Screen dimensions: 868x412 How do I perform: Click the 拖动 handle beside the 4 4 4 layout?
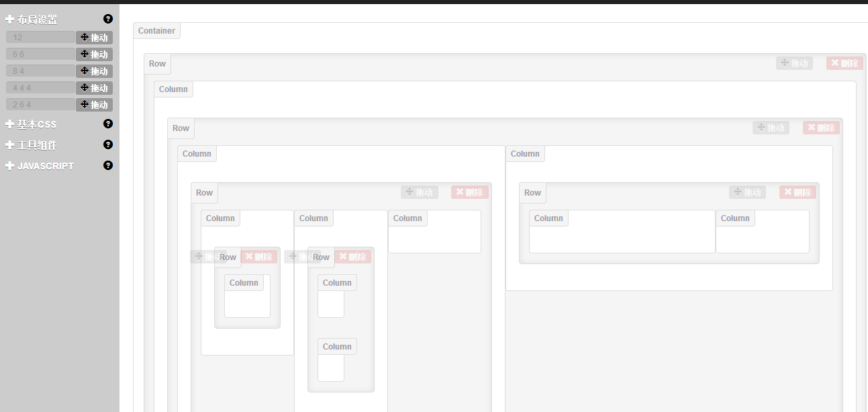tap(94, 88)
